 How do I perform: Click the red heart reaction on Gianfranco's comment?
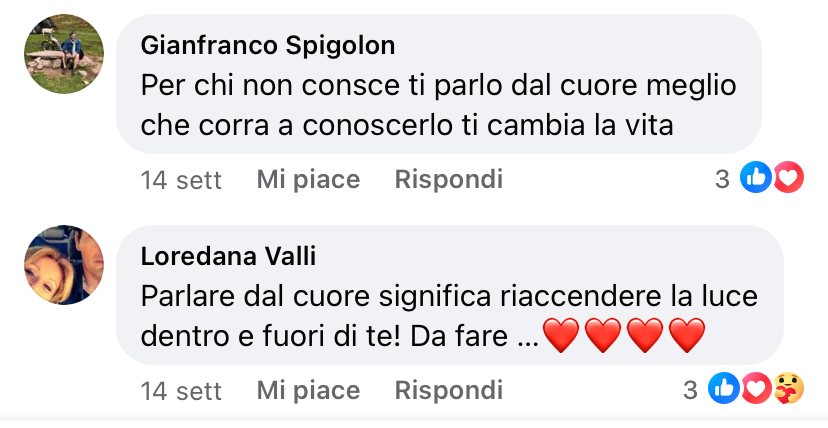click(x=789, y=179)
